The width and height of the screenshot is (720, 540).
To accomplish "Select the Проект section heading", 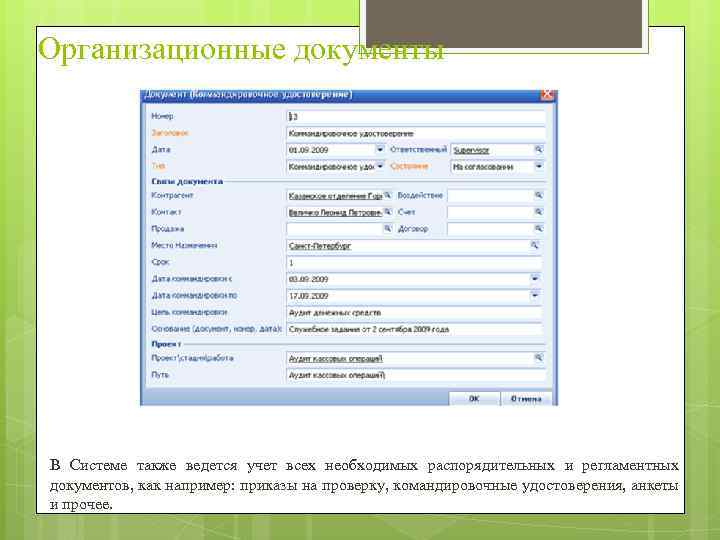I will pos(166,344).
